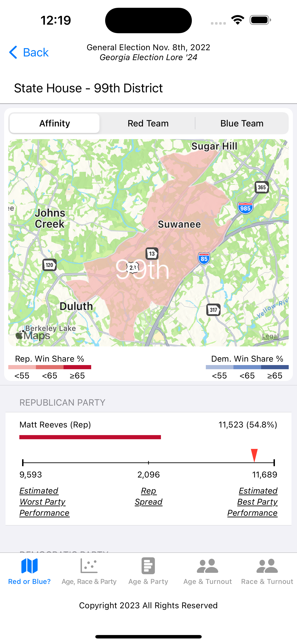This screenshot has height=644, width=297.
Task: Tap the Route 317 marker on map
Action: pos(213,310)
